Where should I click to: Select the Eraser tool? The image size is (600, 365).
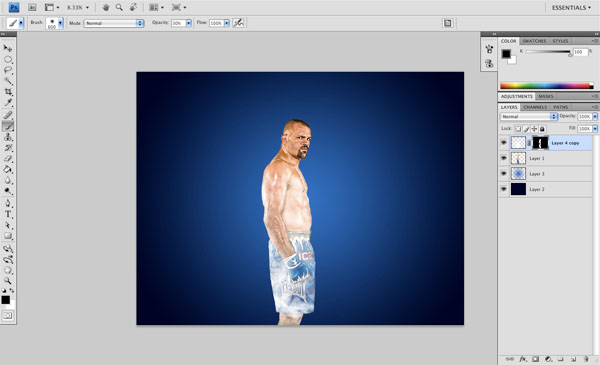8,158
